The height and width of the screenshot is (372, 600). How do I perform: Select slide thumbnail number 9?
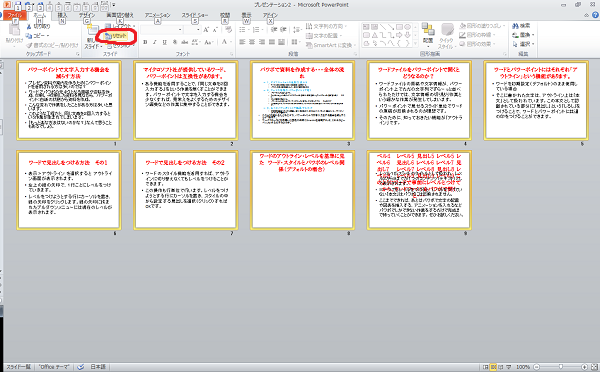(x=419, y=190)
